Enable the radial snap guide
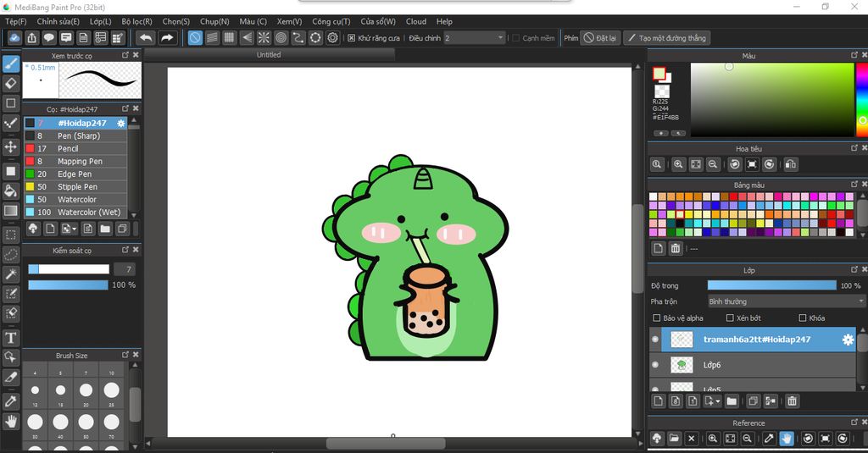The width and height of the screenshot is (868, 453). pos(264,37)
